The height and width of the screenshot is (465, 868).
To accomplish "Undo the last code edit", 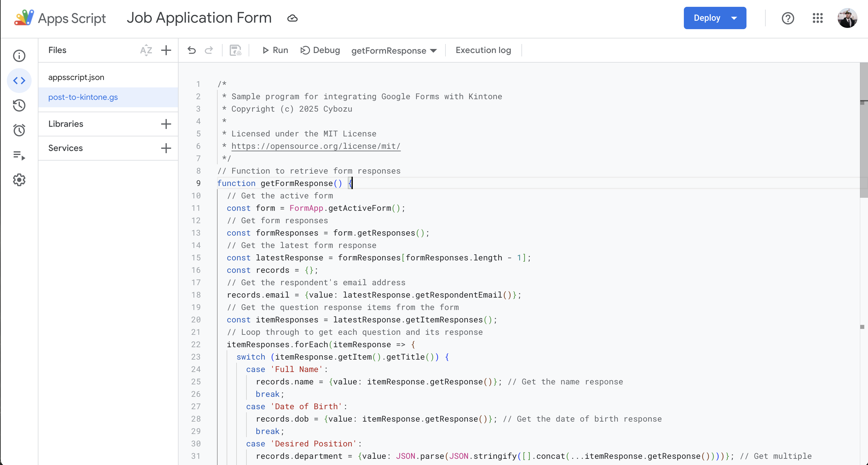I will 191,50.
